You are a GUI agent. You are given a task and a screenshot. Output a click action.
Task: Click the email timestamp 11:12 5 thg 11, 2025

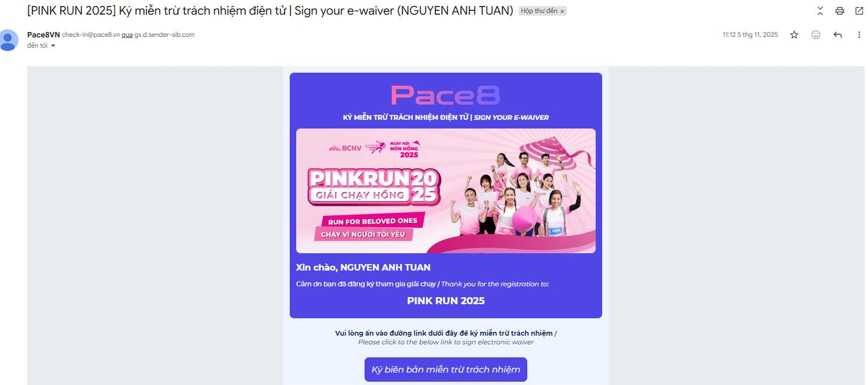coord(750,35)
